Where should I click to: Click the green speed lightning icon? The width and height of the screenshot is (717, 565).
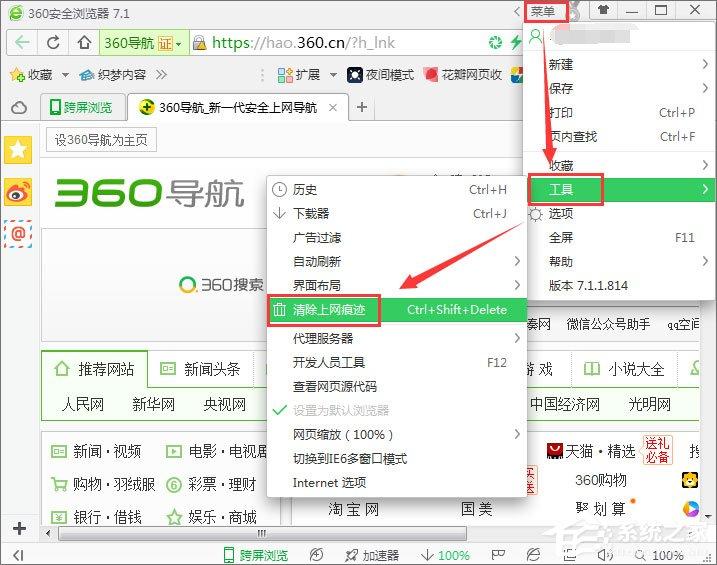[x=516, y=43]
